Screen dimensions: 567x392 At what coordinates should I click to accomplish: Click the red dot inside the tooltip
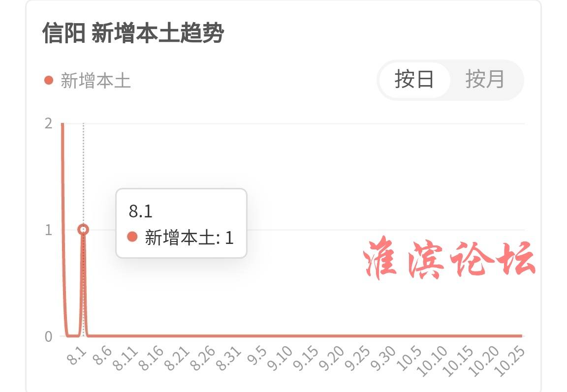coord(132,237)
